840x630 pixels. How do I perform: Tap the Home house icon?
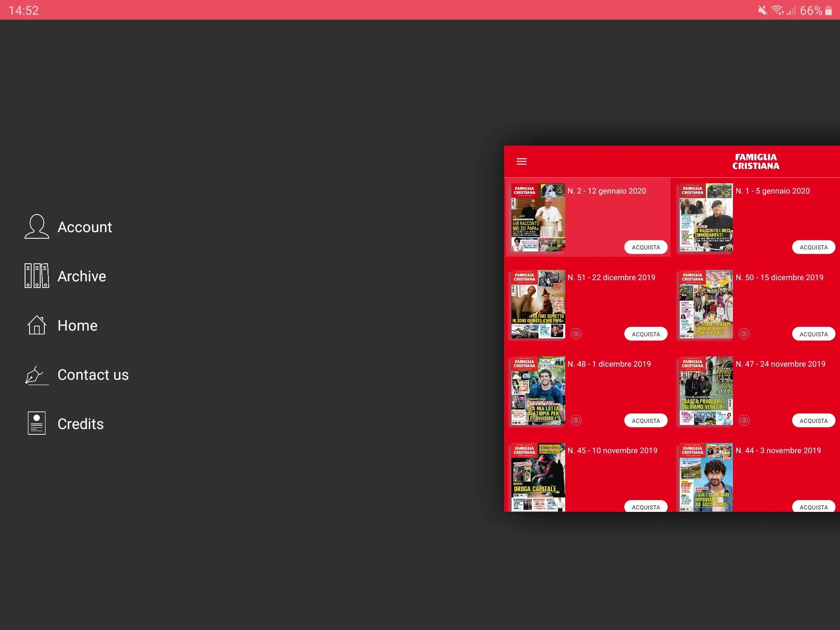click(x=37, y=325)
